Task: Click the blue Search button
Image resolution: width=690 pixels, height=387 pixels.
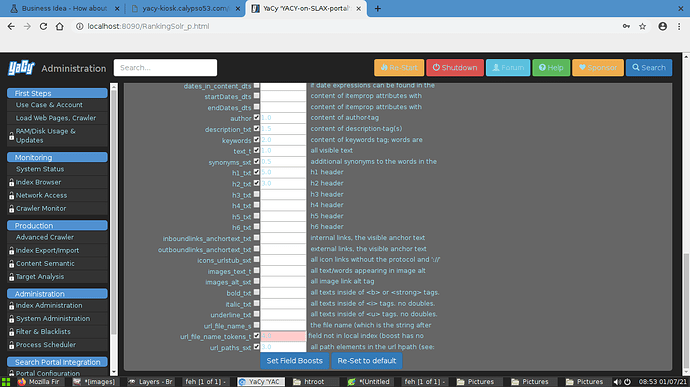Action: point(649,67)
